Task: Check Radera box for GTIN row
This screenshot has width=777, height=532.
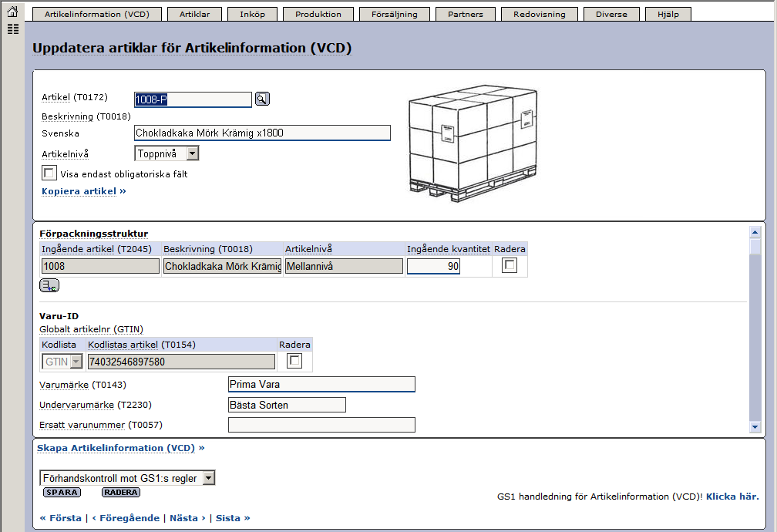Action: tap(294, 361)
